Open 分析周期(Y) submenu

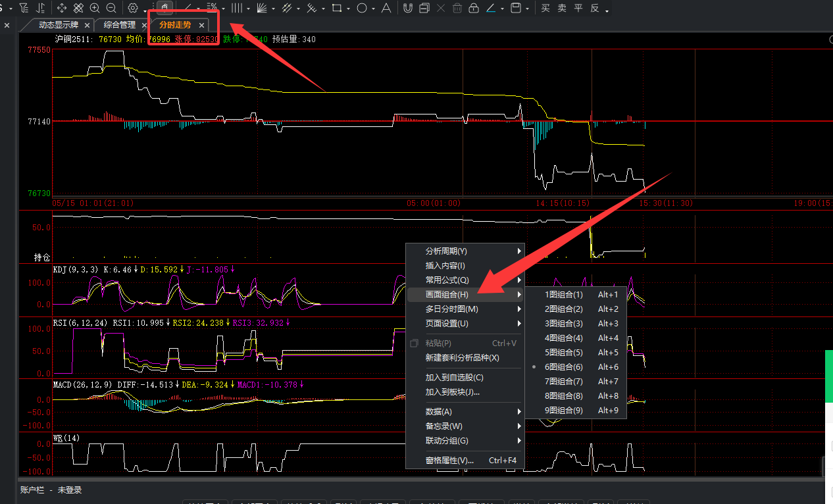click(x=465, y=251)
